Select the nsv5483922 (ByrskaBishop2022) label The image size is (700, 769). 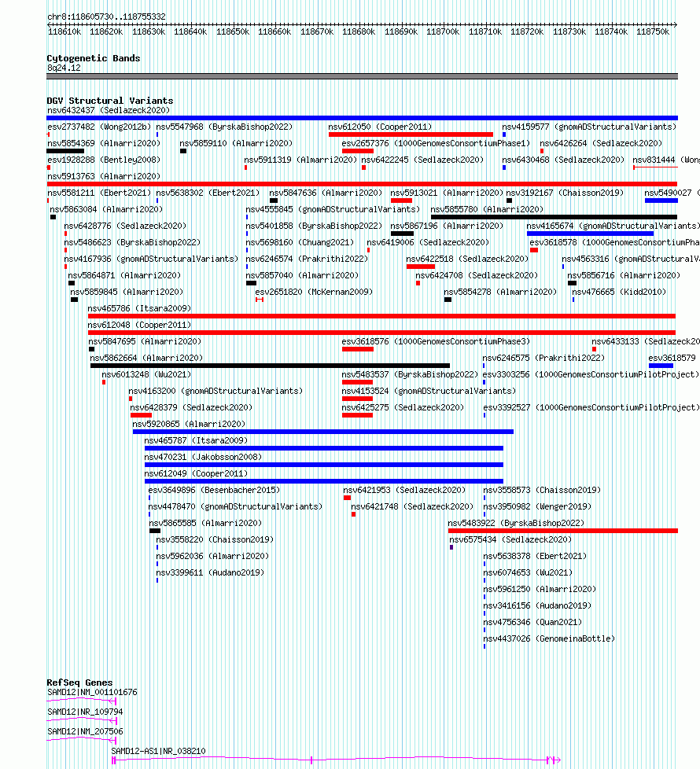tap(516, 524)
